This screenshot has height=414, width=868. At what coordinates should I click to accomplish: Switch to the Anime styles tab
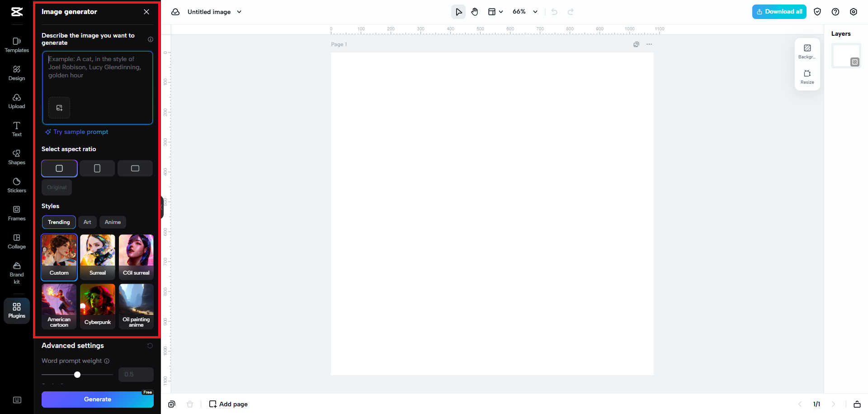pyautogui.click(x=113, y=222)
